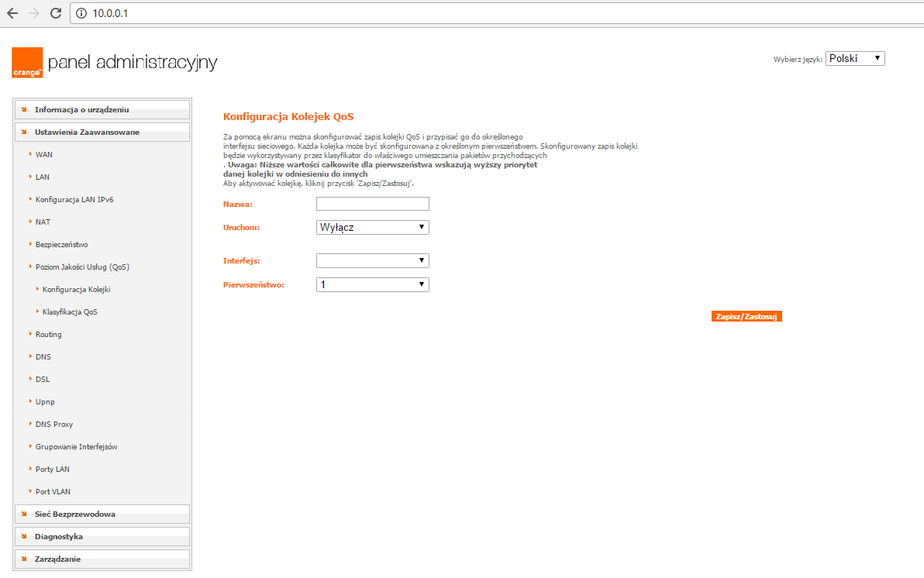Viewport: 924px width, 578px height.
Task: Click the Interfejs: label
Action: tap(242, 261)
